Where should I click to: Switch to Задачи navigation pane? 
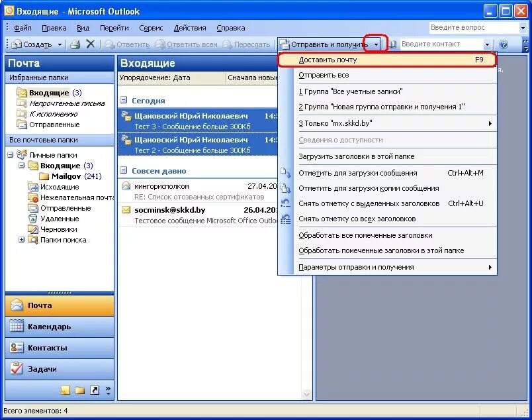[x=60, y=369]
